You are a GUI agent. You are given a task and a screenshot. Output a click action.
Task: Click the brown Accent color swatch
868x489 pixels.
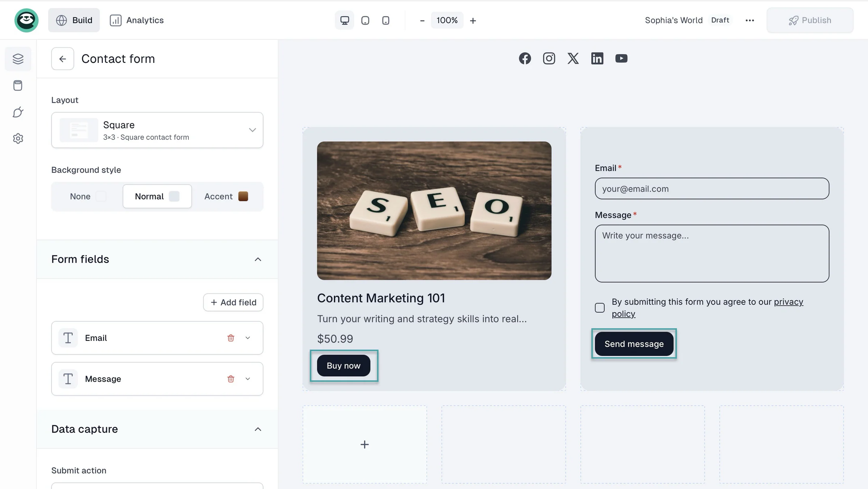pyautogui.click(x=243, y=196)
